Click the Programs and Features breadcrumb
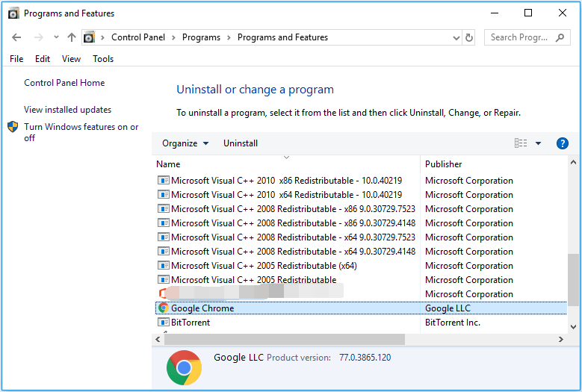This screenshot has width=582, height=392. tap(282, 37)
